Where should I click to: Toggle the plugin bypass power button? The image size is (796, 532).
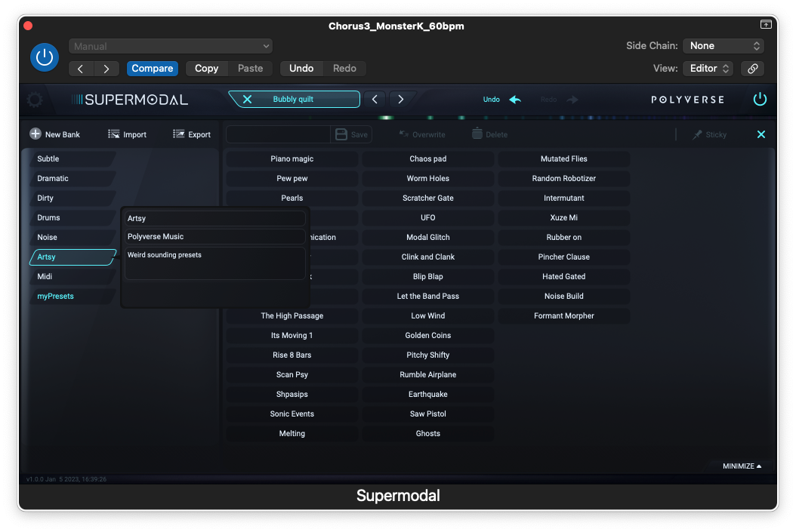click(x=44, y=57)
